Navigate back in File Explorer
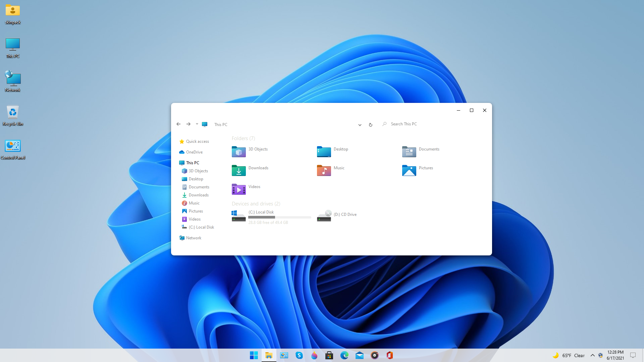 179,124
